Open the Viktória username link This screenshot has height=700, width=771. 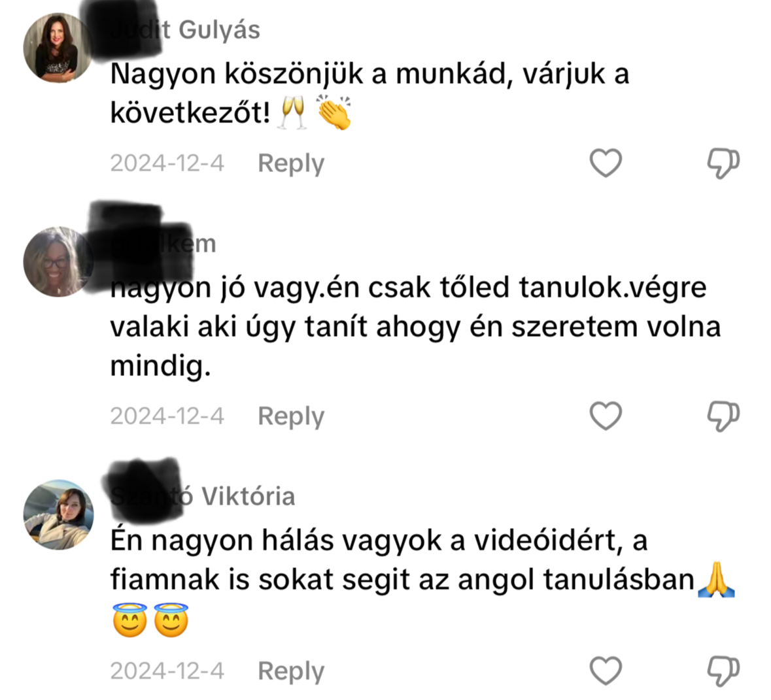[x=203, y=496]
